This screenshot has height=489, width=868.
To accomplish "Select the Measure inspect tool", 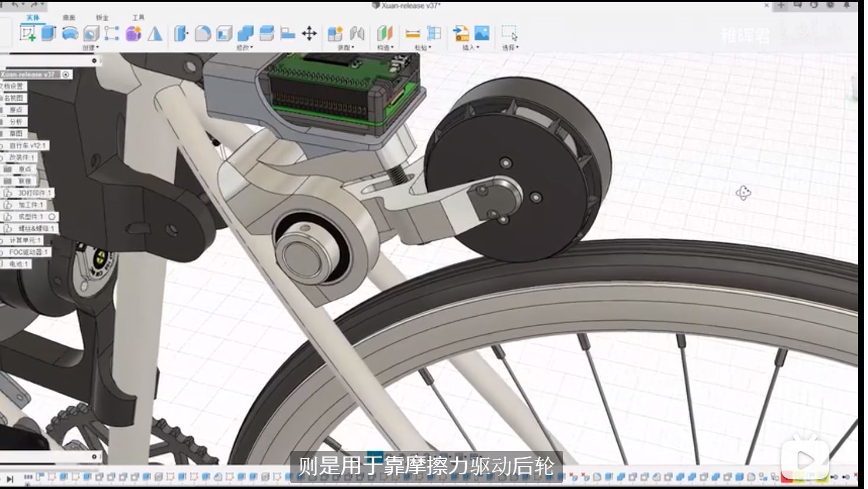I will [412, 33].
